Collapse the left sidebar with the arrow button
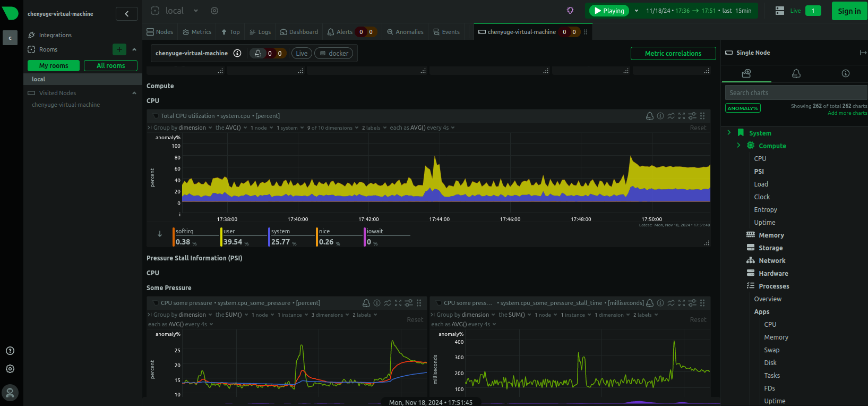Image resolution: width=868 pixels, height=406 pixels. (x=126, y=14)
